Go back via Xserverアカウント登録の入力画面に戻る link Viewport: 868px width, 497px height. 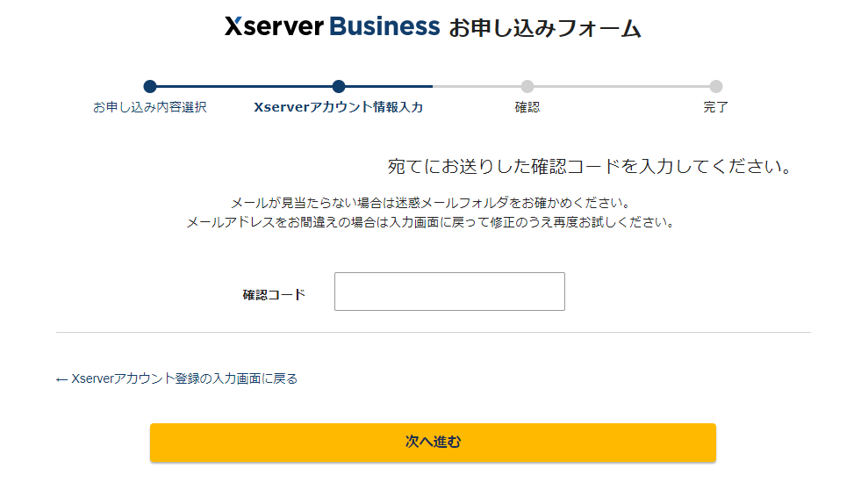coord(176,378)
